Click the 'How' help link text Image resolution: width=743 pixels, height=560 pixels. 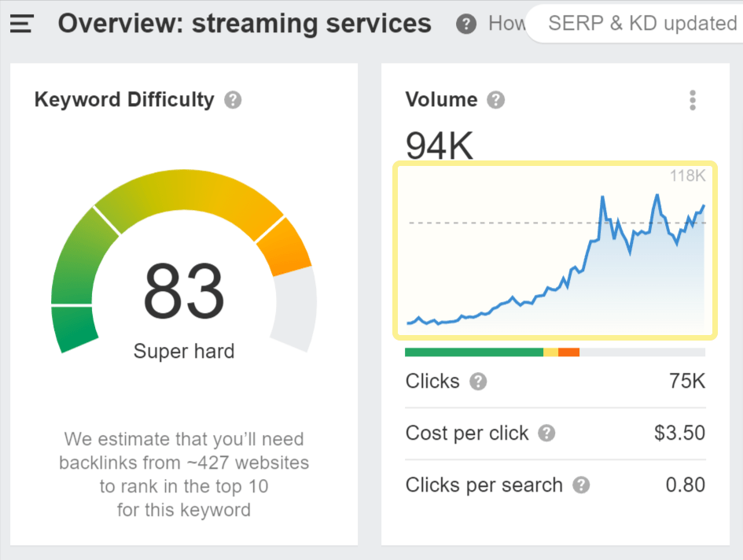click(507, 24)
